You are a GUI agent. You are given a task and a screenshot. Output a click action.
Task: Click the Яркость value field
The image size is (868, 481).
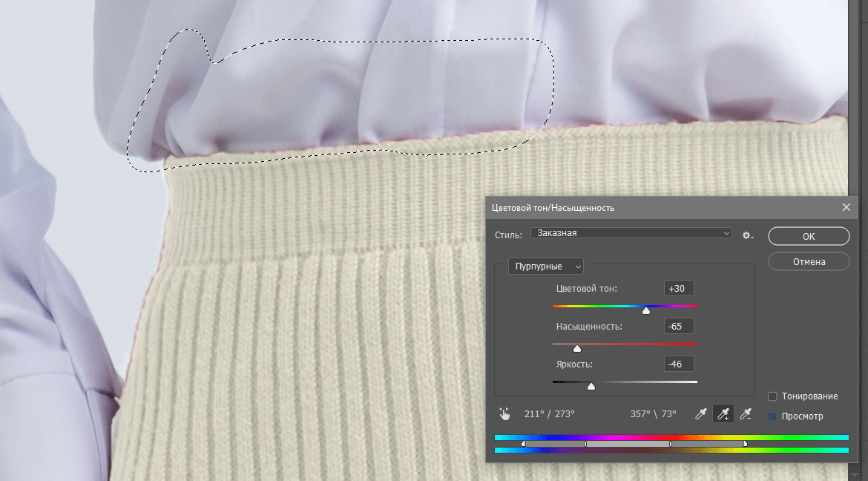coord(679,364)
